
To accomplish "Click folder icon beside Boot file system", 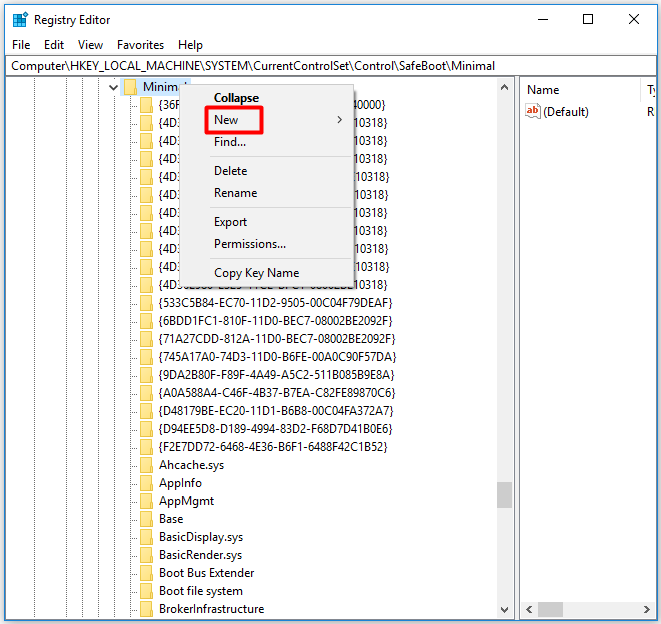I will (x=146, y=591).
